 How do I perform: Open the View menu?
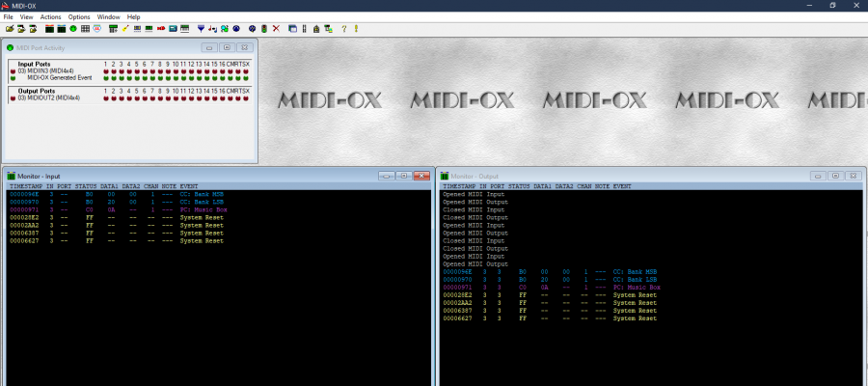tap(27, 17)
